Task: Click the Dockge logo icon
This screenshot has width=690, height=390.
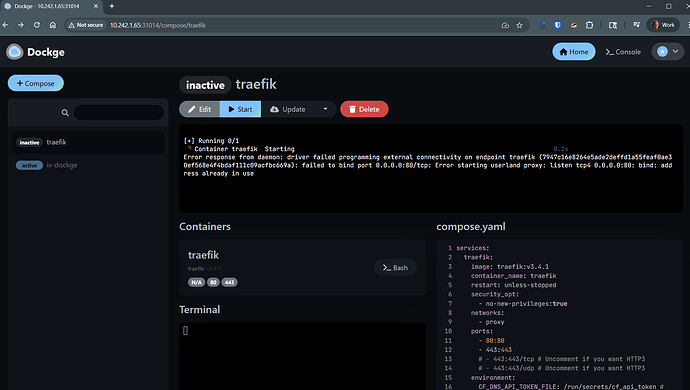Action: [x=15, y=52]
